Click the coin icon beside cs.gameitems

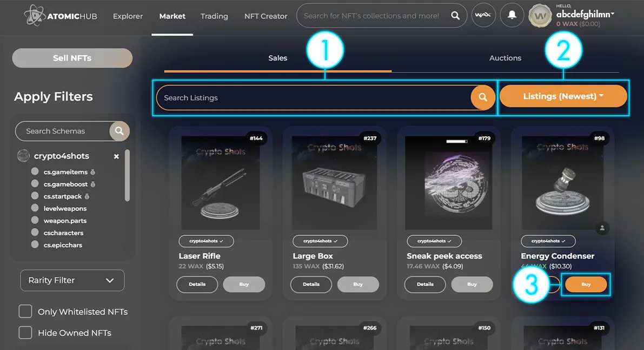point(93,172)
